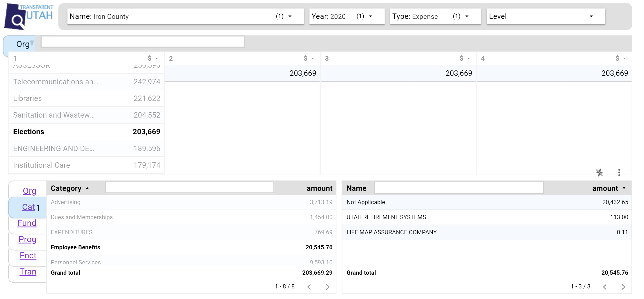Open the three-dot more options menu
The image size is (644, 299).
tap(619, 172)
